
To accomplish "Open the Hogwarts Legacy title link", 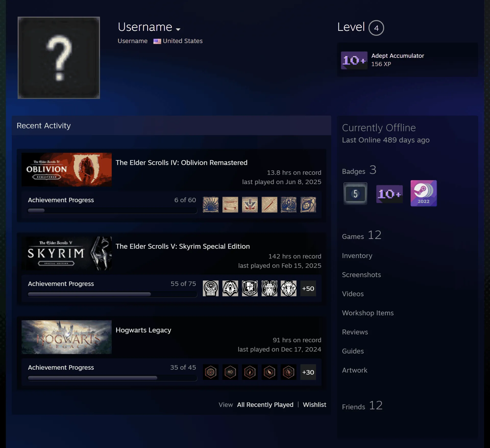I will (143, 330).
